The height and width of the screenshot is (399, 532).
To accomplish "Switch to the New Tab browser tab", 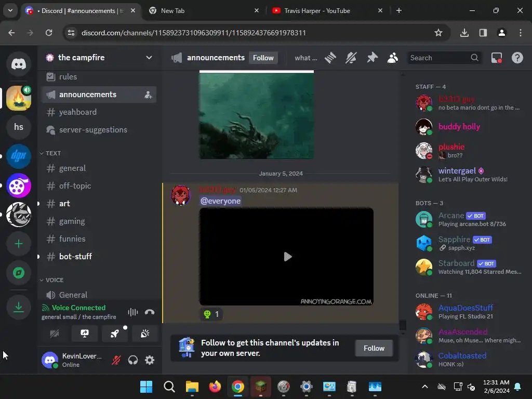I will 204,11.
